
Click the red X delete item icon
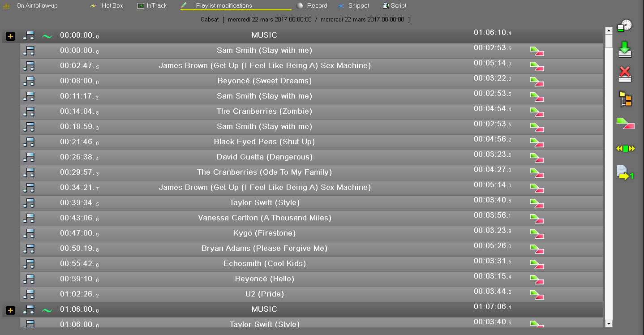[625, 74]
